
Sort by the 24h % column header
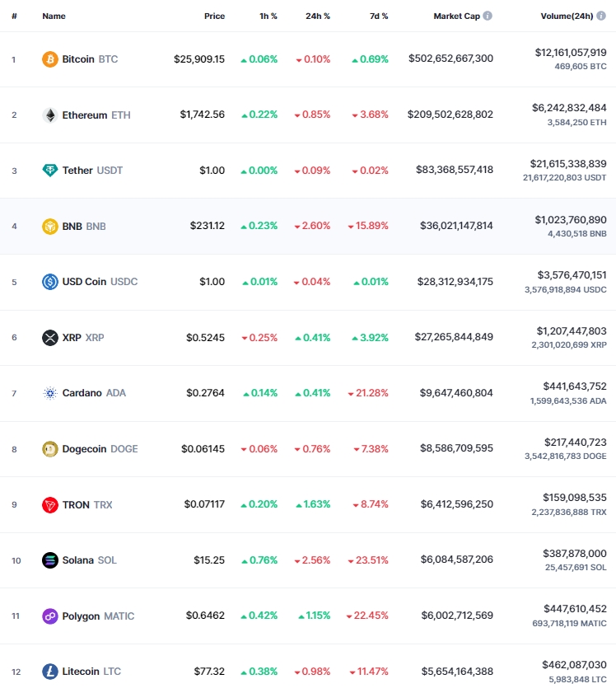(x=318, y=16)
